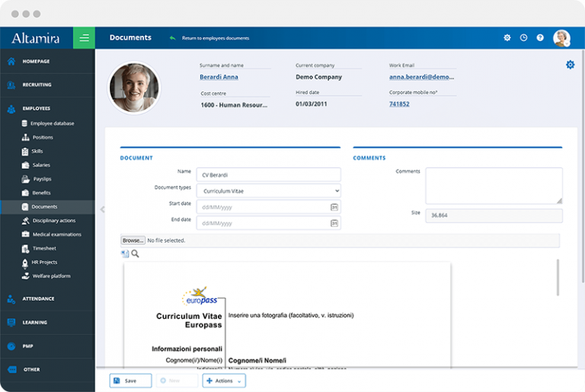Screen dimensions: 585x392
Task: Click the Name input field
Action: tap(269, 175)
